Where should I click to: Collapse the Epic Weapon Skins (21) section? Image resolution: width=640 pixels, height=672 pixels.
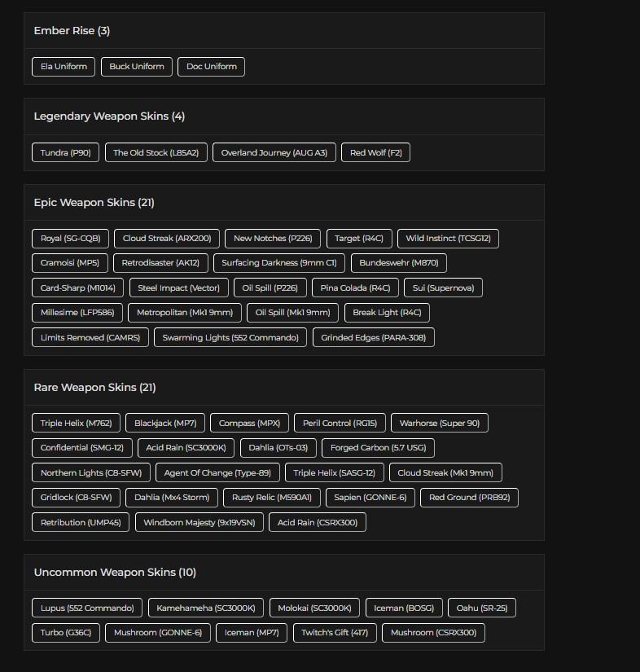click(94, 203)
